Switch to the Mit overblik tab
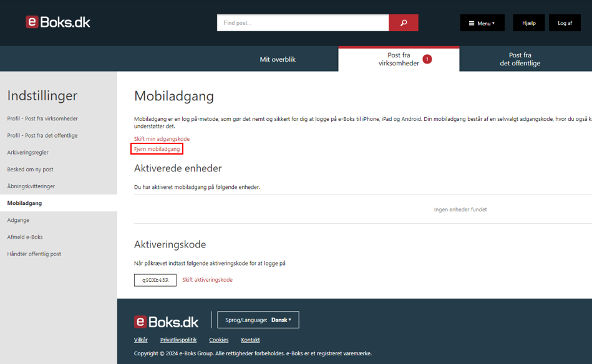 (x=278, y=59)
